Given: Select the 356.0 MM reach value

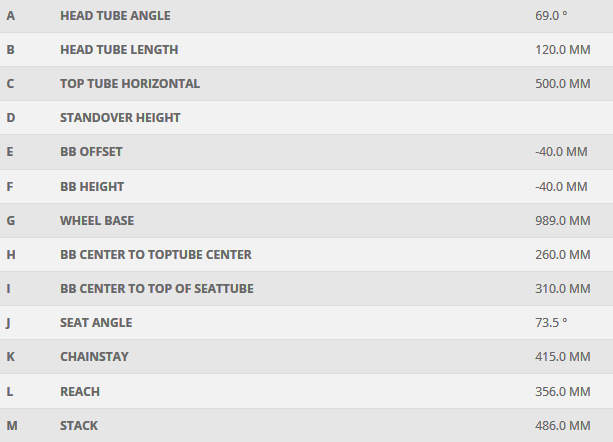Looking at the screenshot, I should 562,391.
